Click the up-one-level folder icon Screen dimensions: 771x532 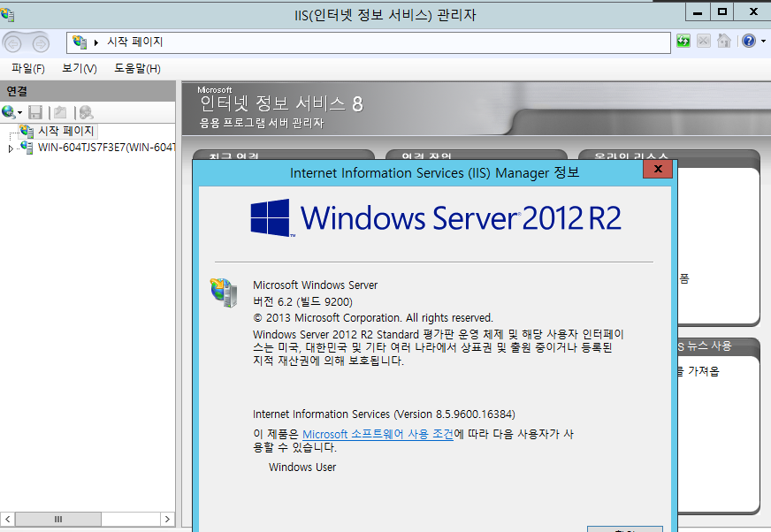click(x=60, y=112)
